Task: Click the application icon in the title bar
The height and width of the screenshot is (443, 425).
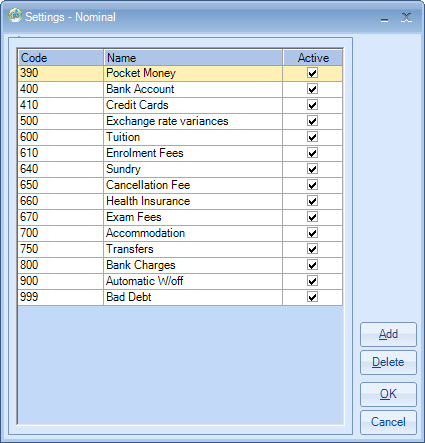Action: [15, 16]
